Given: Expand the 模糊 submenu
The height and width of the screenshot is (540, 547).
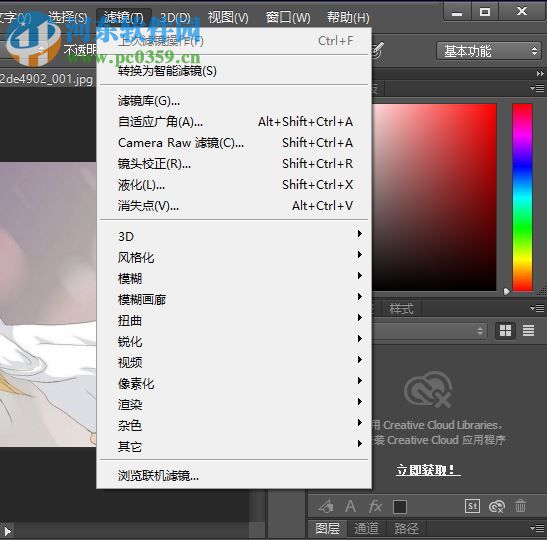Looking at the screenshot, I should tap(234, 278).
